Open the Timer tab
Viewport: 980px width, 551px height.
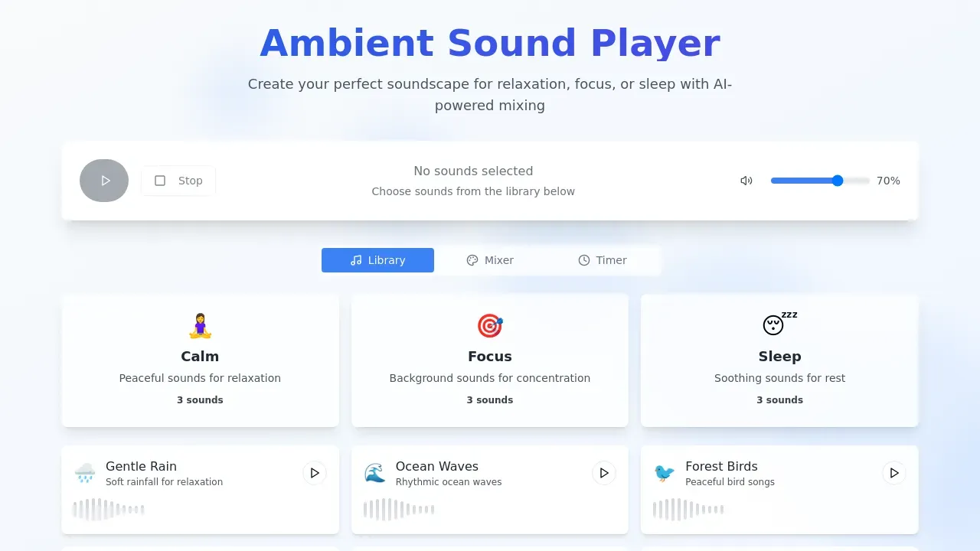point(603,260)
